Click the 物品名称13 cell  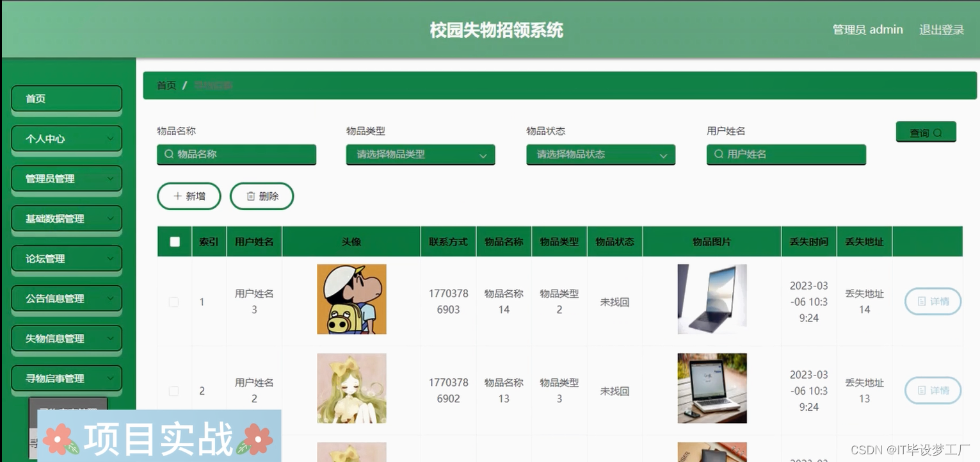pyautogui.click(x=504, y=390)
